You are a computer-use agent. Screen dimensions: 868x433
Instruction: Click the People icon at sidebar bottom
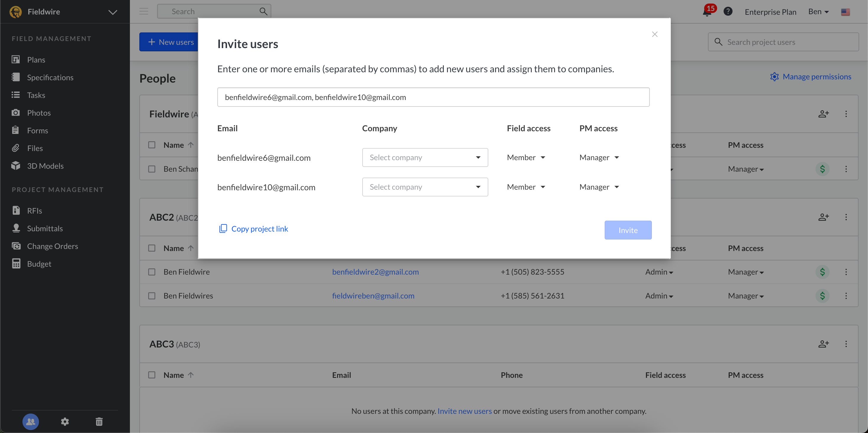(31, 421)
